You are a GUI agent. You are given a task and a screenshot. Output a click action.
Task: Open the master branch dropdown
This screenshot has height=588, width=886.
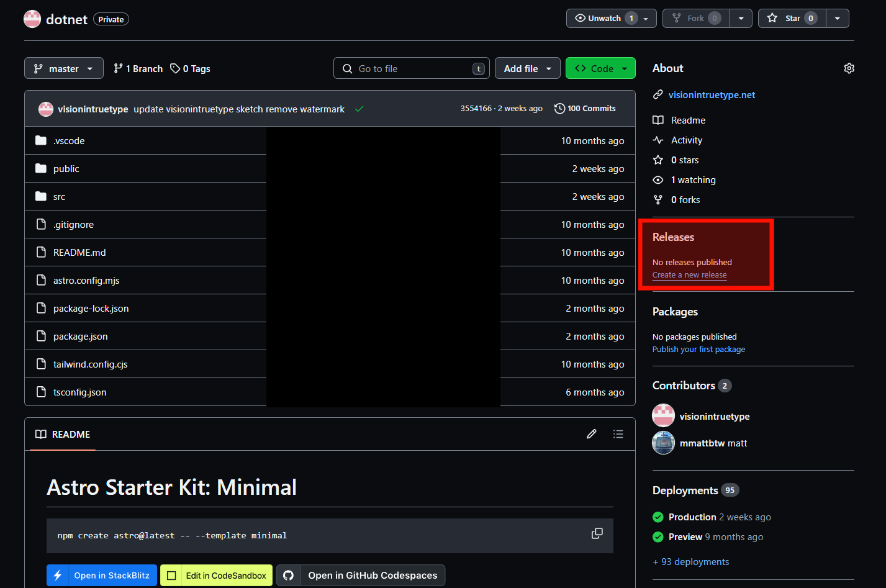[63, 68]
